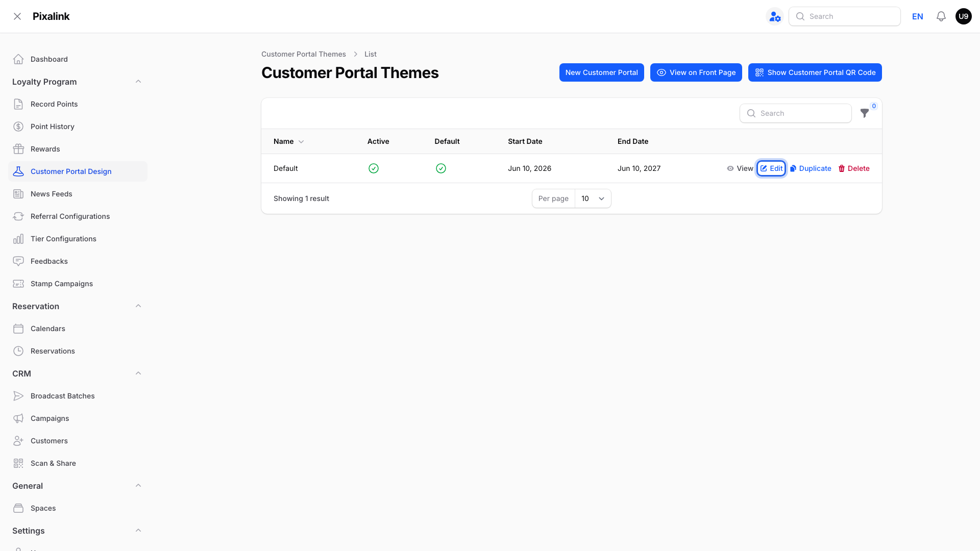The width and height of the screenshot is (980, 551).
Task: Click the Tier Configurations bar chart icon
Action: tap(18, 239)
